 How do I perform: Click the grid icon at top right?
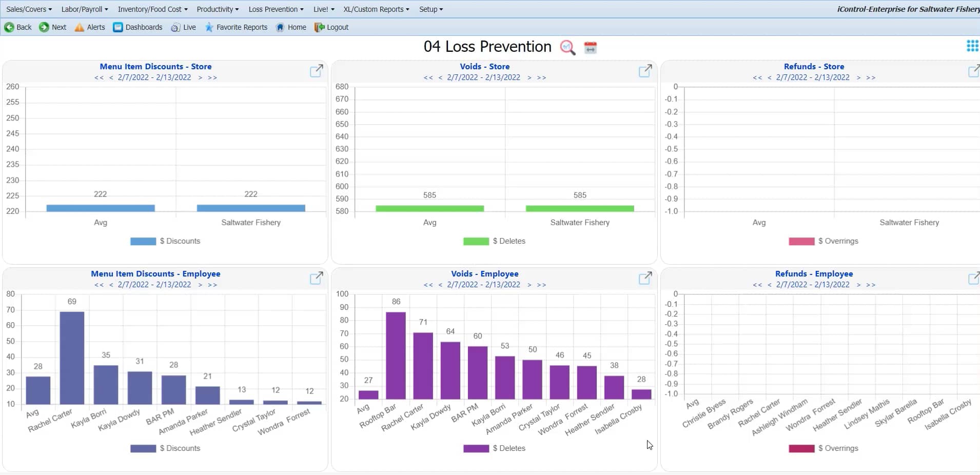(972, 46)
